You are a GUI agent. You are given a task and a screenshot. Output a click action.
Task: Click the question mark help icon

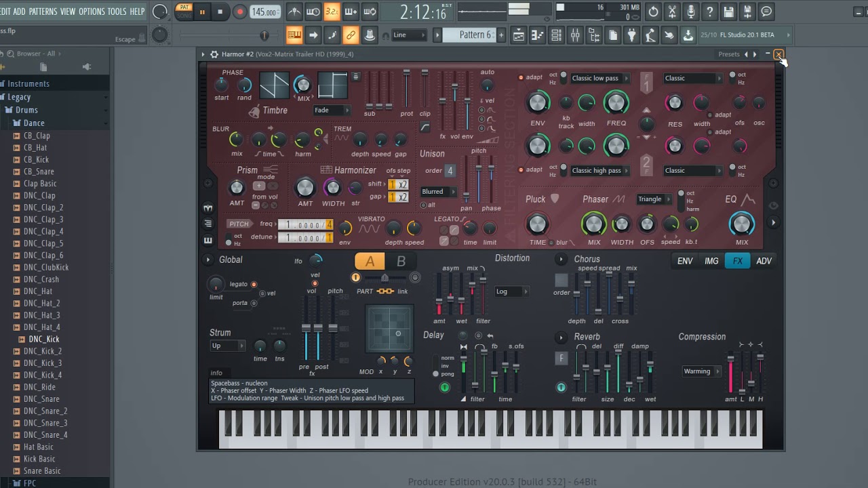[x=710, y=12]
